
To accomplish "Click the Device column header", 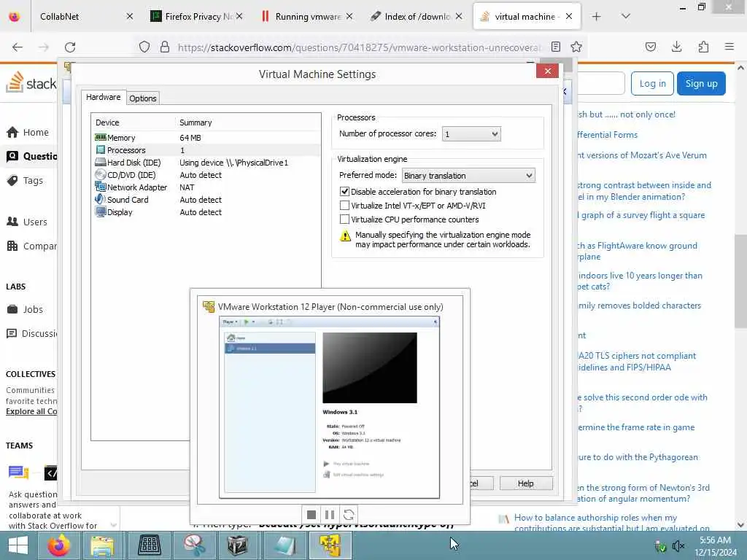I will [107, 122].
